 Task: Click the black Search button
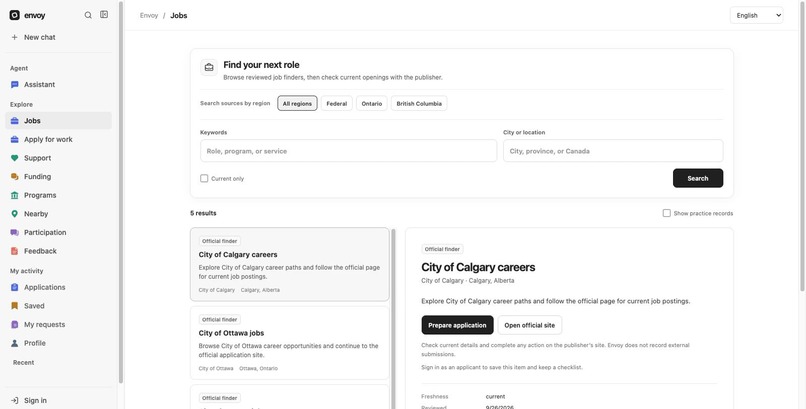tap(698, 178)
